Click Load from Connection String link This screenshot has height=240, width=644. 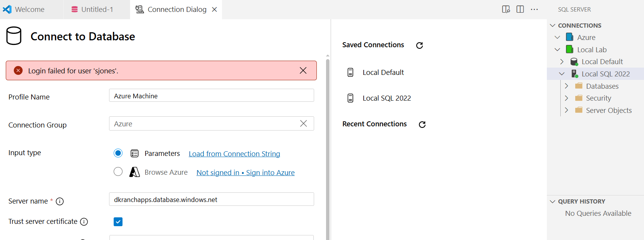pyautogui.click(x=234, y=154)
